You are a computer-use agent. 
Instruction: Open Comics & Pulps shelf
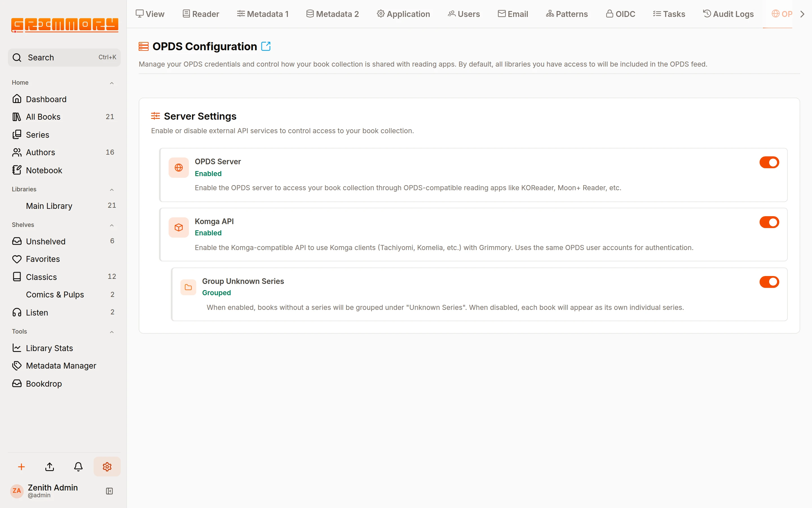[x=64, y=295]
